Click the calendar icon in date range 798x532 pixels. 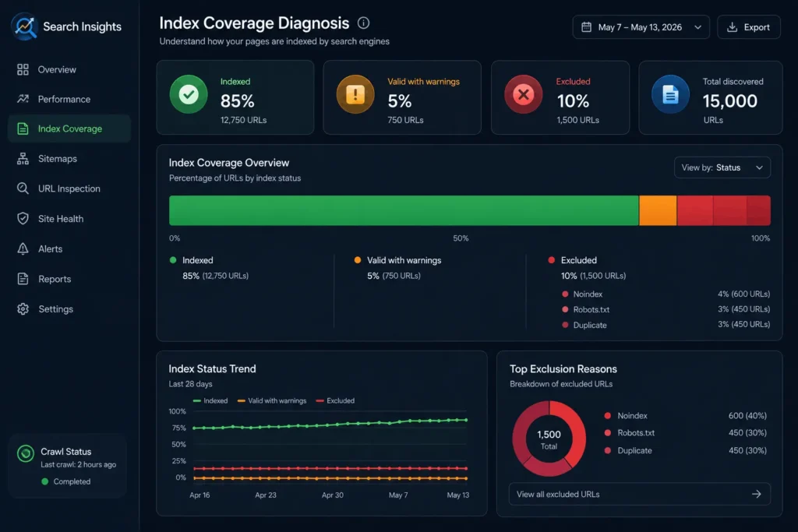586,27
